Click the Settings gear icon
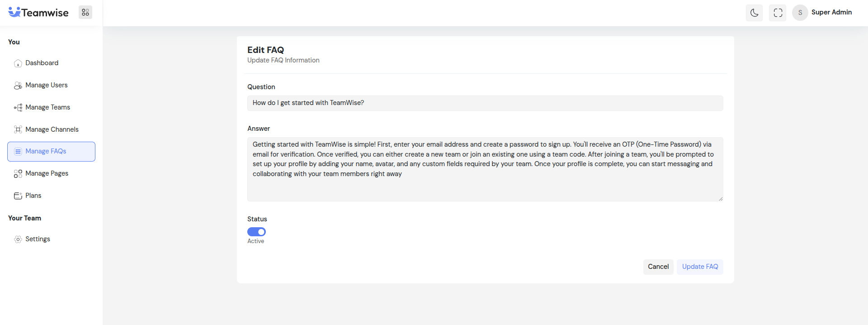 18,239
